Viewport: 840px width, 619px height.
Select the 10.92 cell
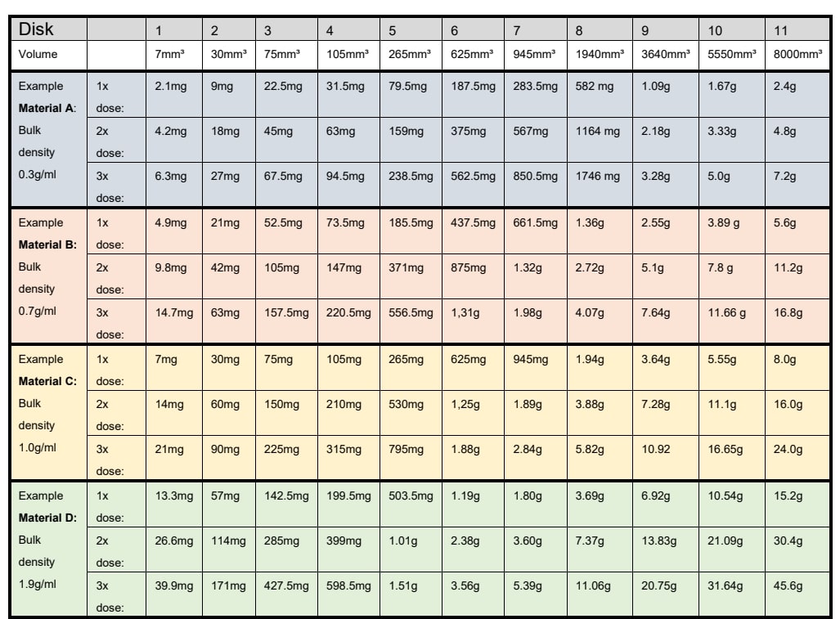(655, 449)
